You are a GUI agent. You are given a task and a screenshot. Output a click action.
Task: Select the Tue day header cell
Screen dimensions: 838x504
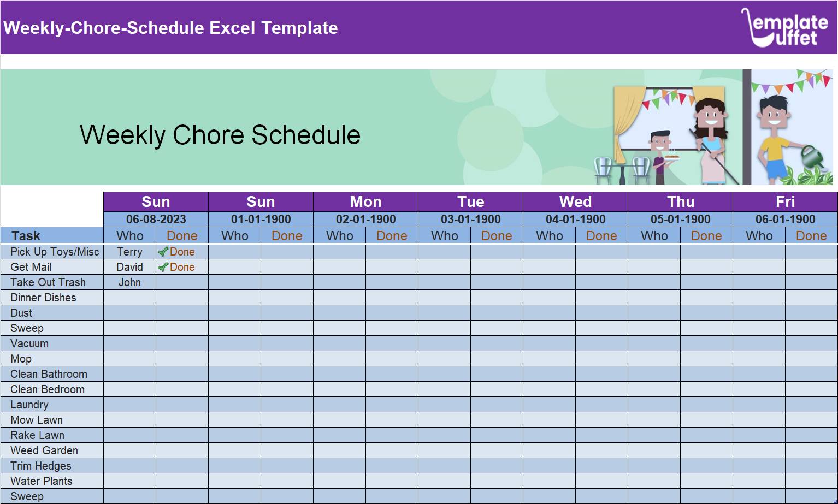[x=470, y=201]
